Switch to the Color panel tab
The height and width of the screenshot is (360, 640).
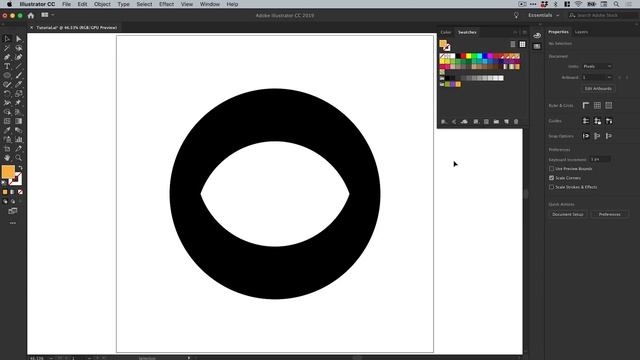pos(446,32)
